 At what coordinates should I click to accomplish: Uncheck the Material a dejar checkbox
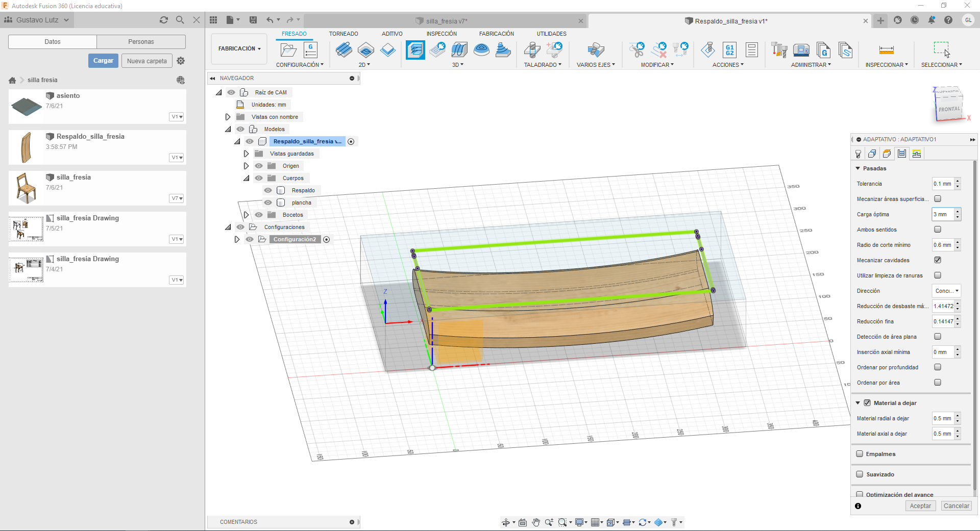pyautogui.click(x=867, y=403)
